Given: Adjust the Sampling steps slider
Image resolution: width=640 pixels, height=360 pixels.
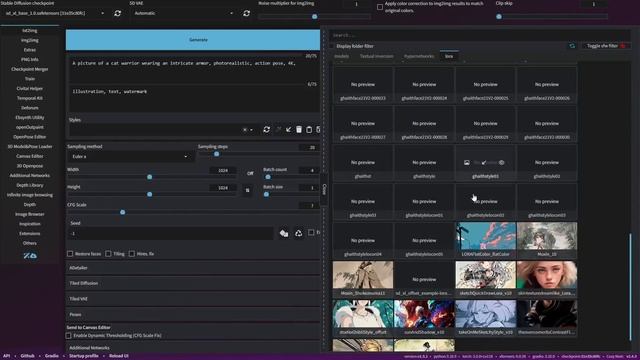Looking at the screenshot, I should (258, 154).
